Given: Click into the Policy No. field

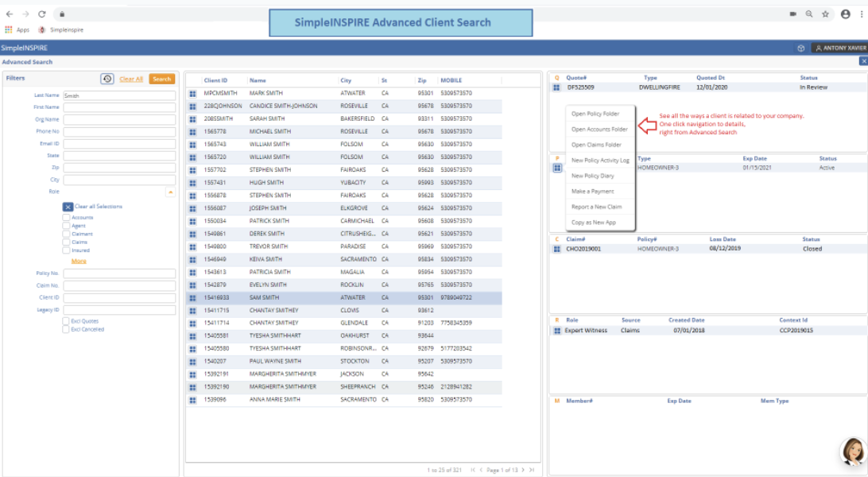Looking at the screenshot, I should click(x=119, y=273).
